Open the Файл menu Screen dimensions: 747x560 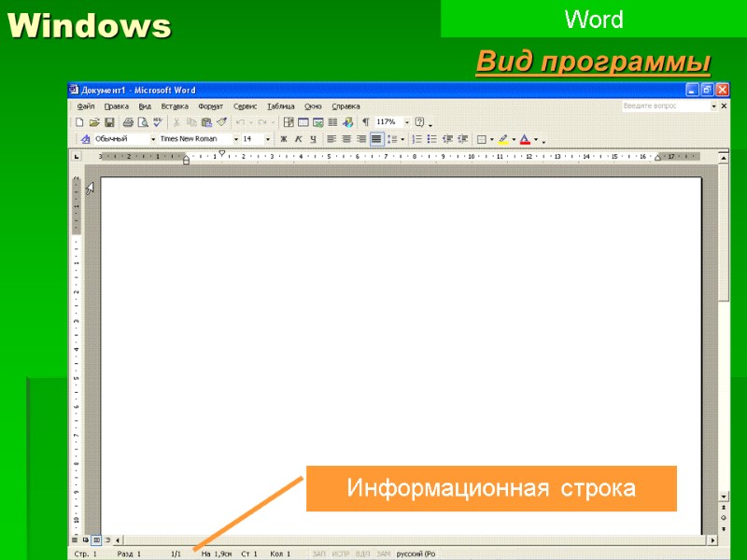coord(86,106)
